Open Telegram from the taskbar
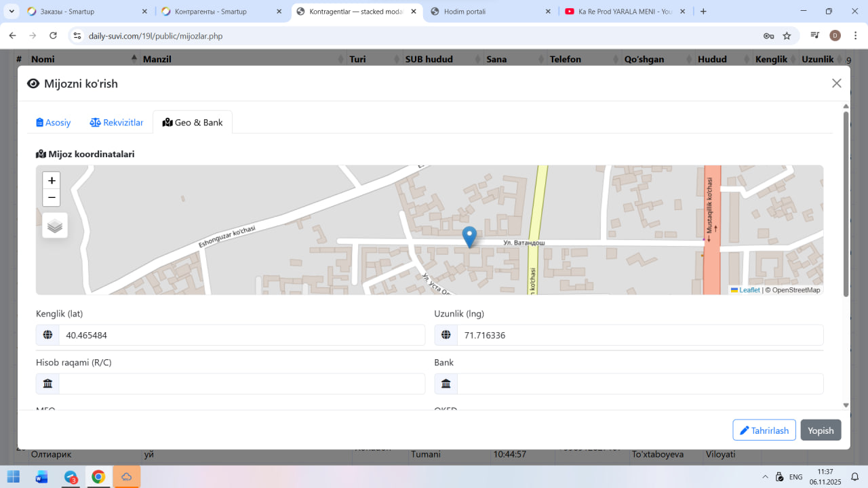 [x=71, y=476]
